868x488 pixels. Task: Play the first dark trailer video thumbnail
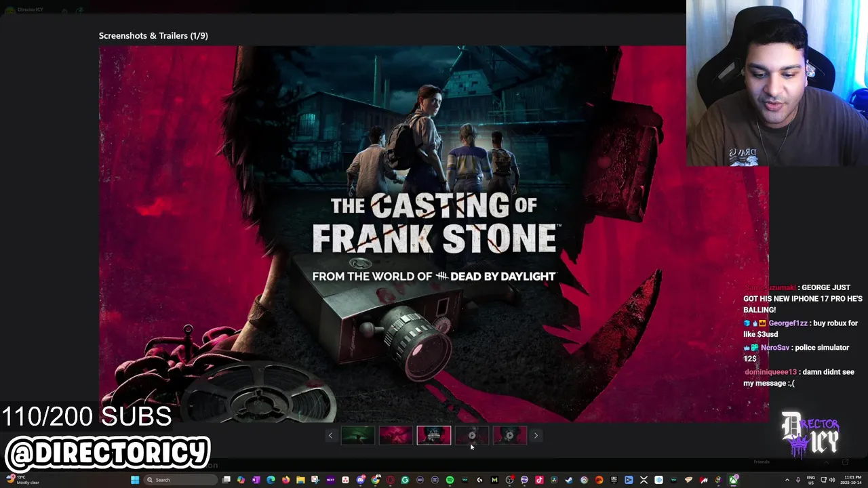[472, 435]
